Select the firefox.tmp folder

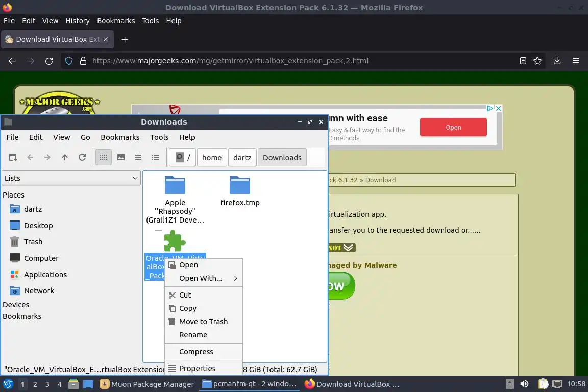(x=240, y=191)
